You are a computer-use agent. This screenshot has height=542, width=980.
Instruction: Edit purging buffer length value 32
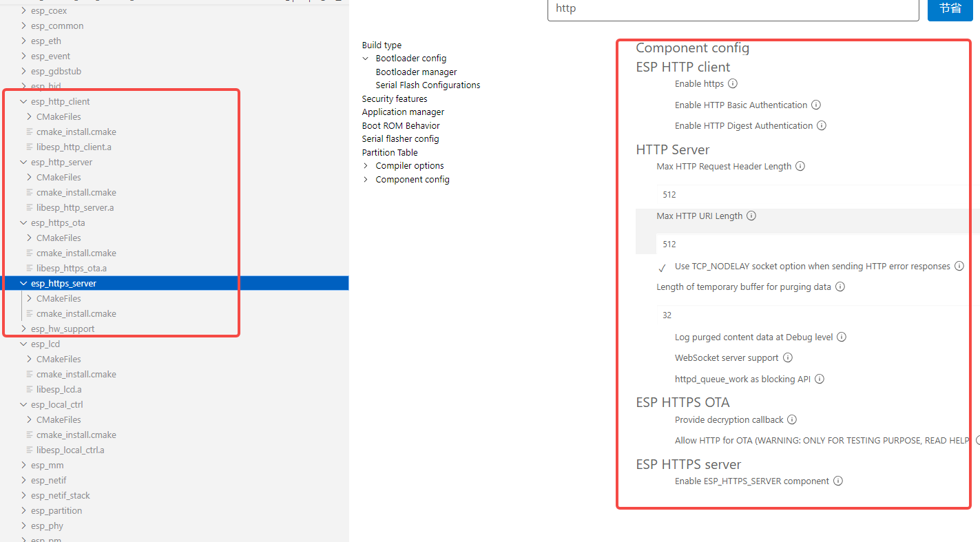click(818, 315)
